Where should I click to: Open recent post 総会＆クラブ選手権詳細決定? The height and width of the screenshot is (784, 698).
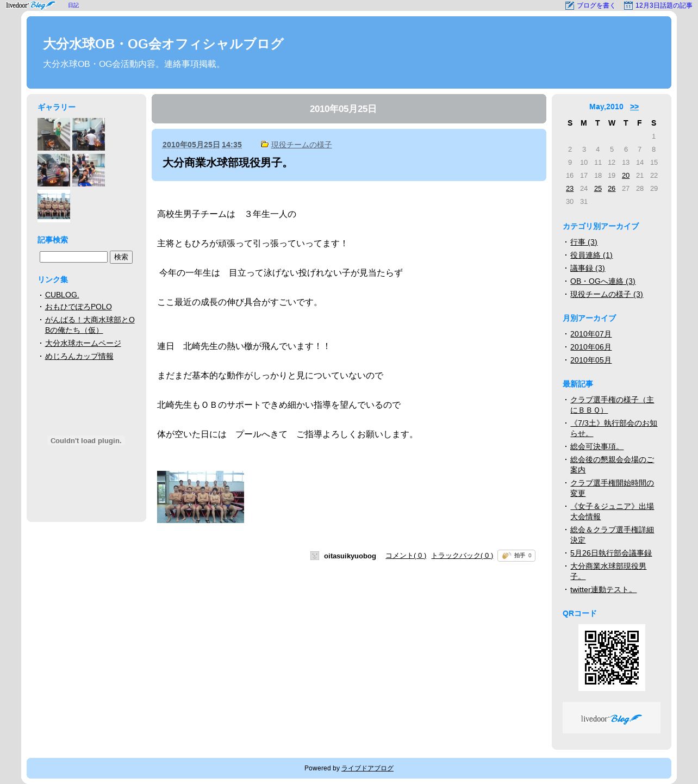pos(612,534)
